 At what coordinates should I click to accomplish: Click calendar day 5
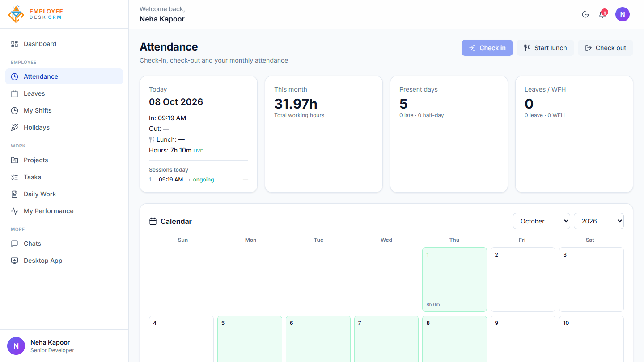point(250,339)
